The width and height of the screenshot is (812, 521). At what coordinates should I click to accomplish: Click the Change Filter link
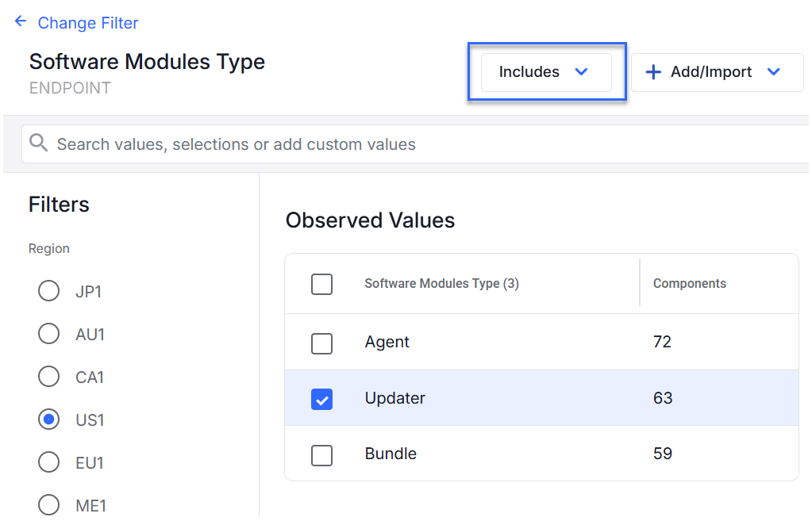click(87, 22)
